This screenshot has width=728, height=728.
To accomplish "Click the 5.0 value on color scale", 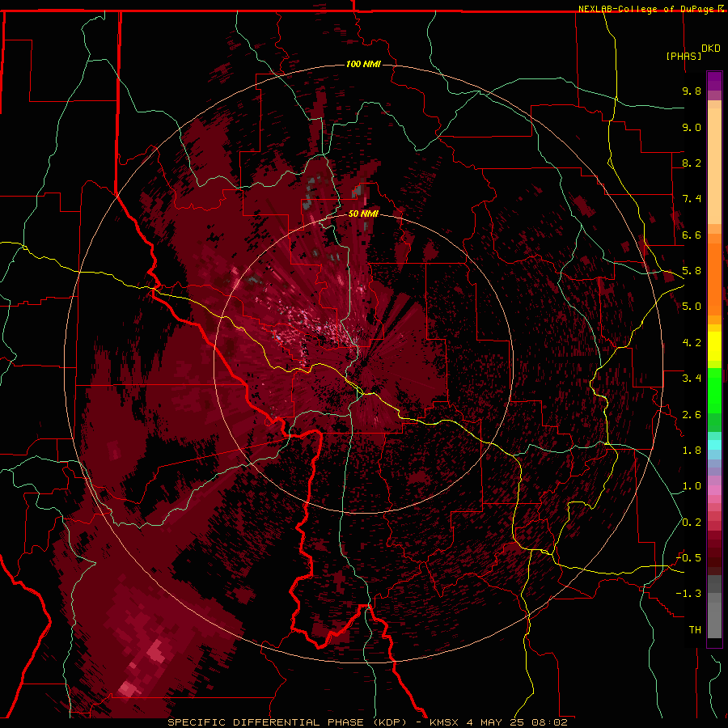I will (x=692, y=307).
